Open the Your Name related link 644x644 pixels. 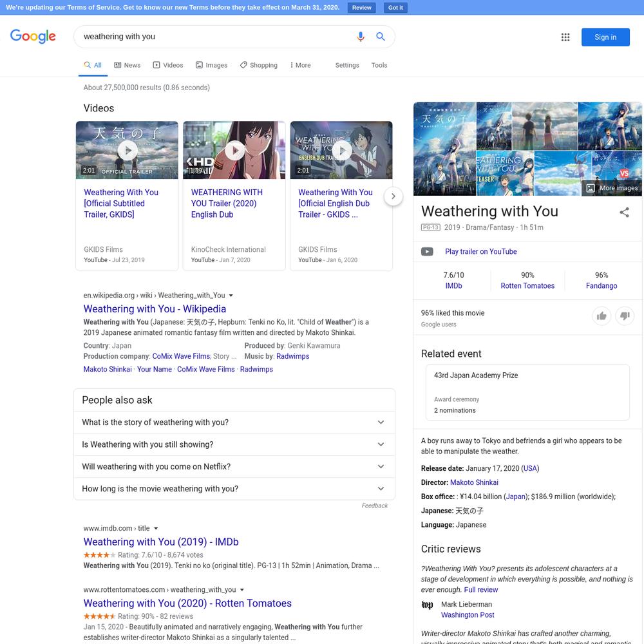point(155,370)
